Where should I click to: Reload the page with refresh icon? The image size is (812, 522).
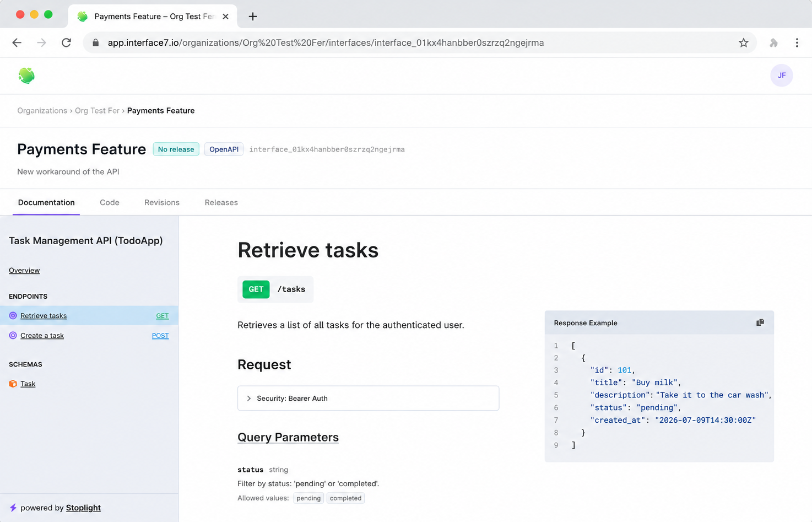[66, 42]
